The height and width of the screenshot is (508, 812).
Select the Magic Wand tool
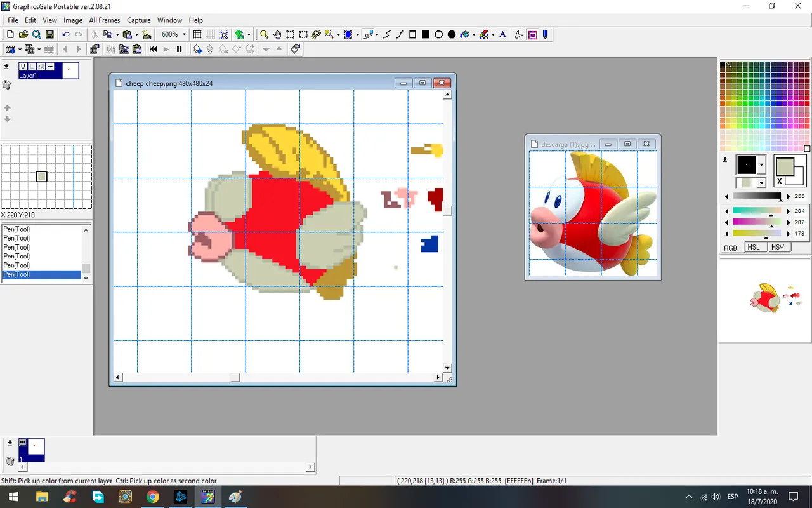coord(329,34)
